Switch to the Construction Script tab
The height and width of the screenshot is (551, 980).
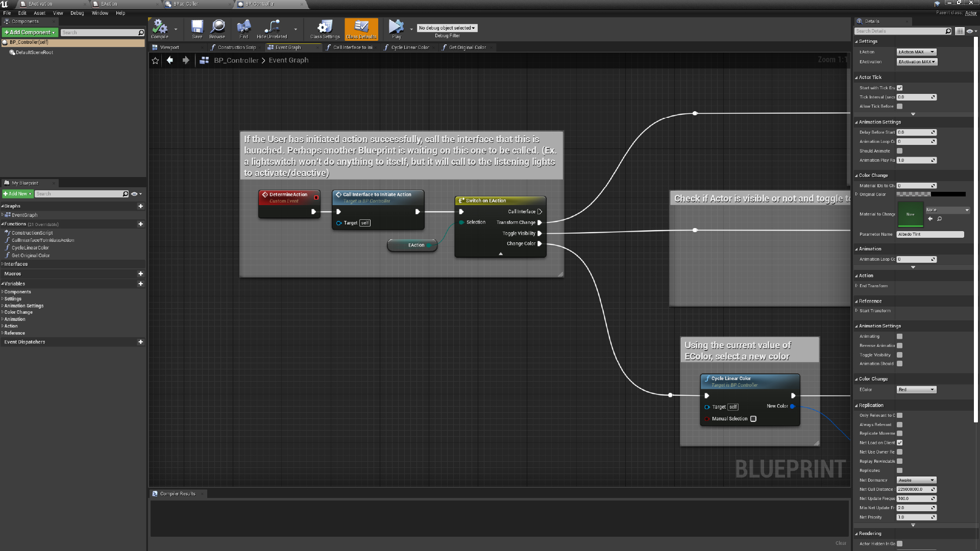coord(236,47)
